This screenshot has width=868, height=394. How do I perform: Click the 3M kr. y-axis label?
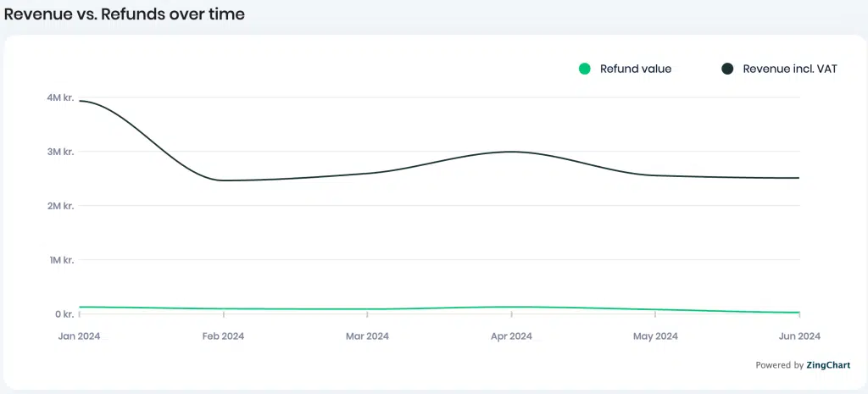pos(60,152)
